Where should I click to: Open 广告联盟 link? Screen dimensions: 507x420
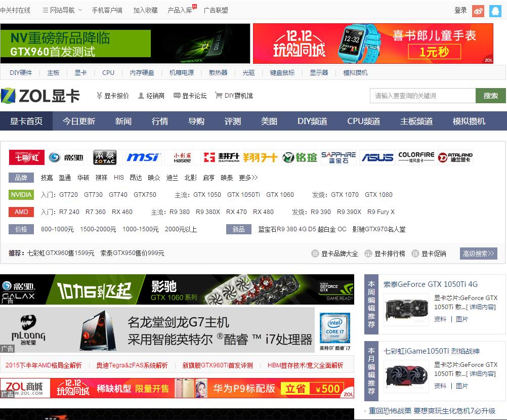(x=216, y=10)
